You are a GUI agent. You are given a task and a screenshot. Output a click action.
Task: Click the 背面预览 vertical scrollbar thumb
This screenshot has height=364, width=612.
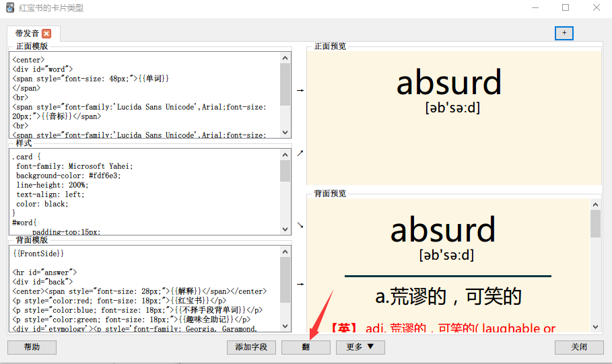point(595,224)
